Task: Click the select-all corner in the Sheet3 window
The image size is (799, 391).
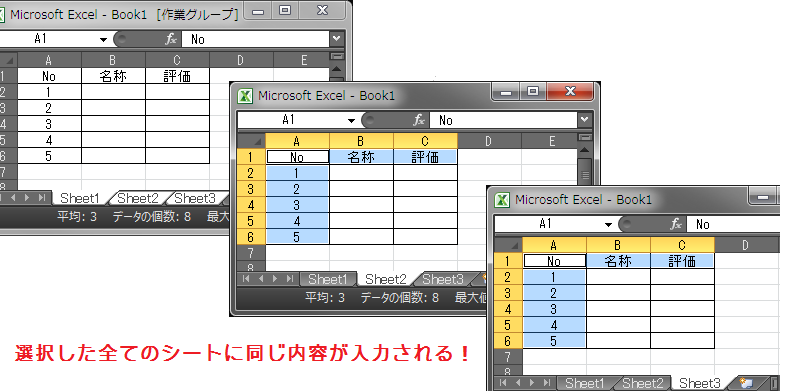Action: tap(509, 245)
